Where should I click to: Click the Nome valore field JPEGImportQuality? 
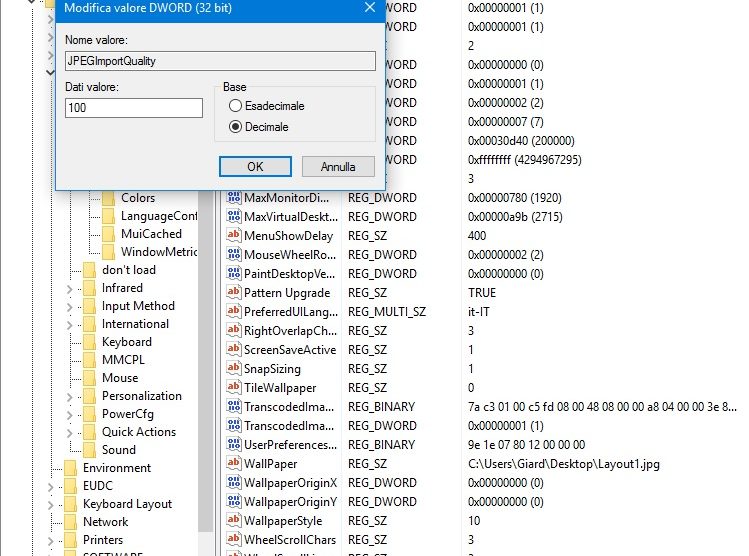(220, 61)
